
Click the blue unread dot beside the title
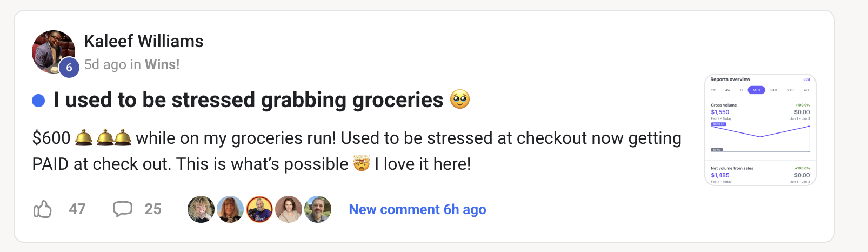point(38,101)
